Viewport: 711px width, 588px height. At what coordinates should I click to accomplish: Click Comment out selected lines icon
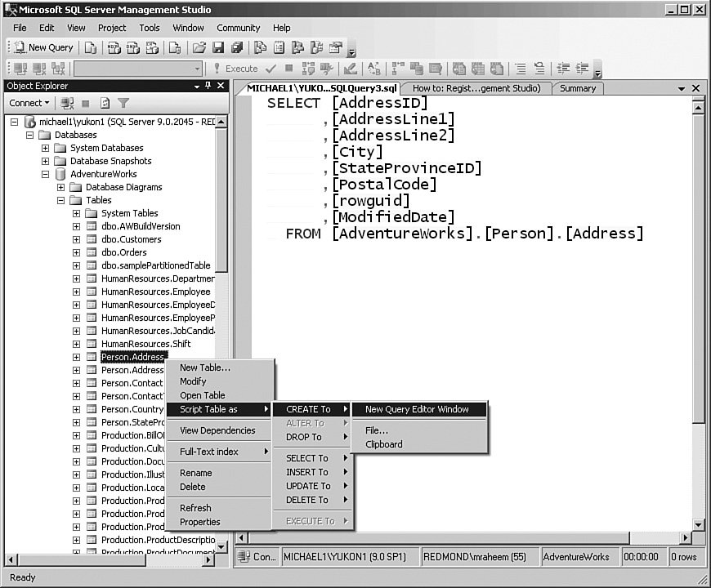coord(521,69)
